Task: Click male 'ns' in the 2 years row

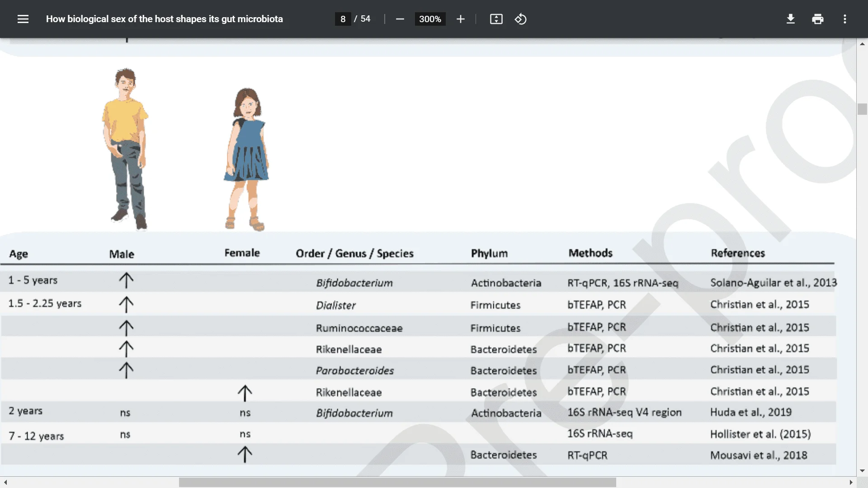Action: 125,413
